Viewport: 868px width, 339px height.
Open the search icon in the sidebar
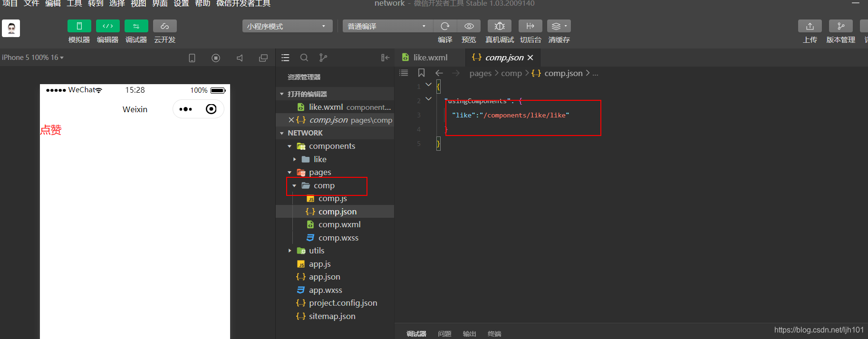coord(304,58)
